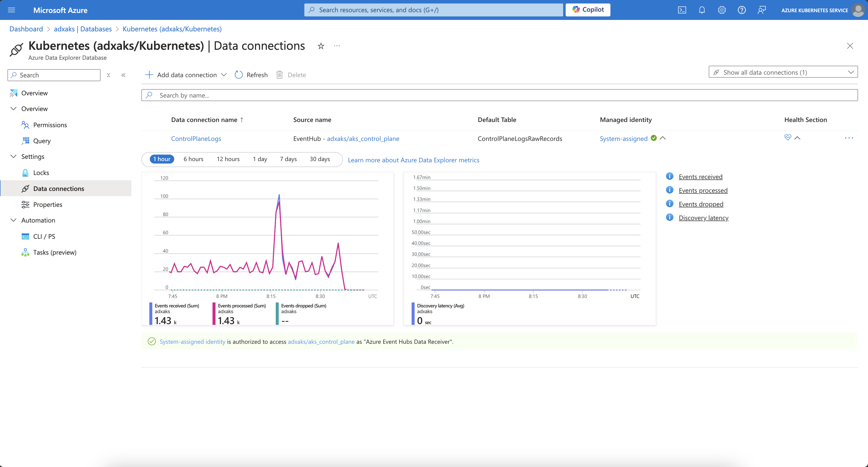Open the notifications bell
Screen dimensions: 868x467
tap(702, 10)
